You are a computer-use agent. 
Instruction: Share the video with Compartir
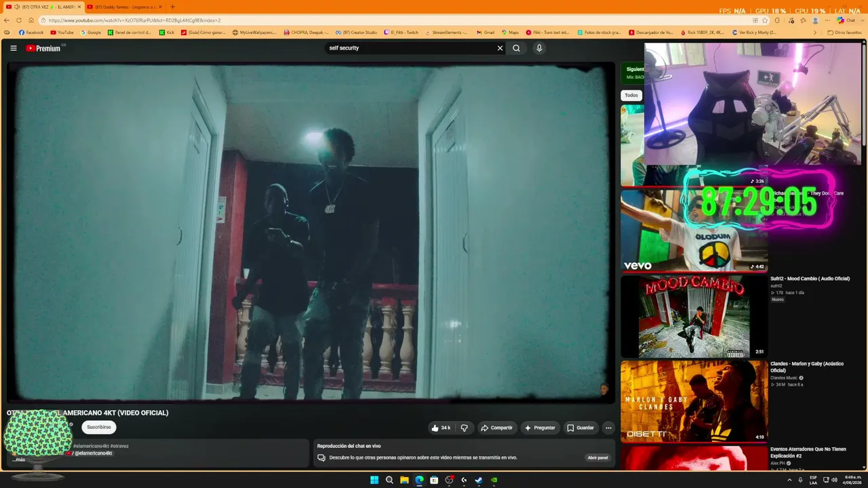[496, 428]
